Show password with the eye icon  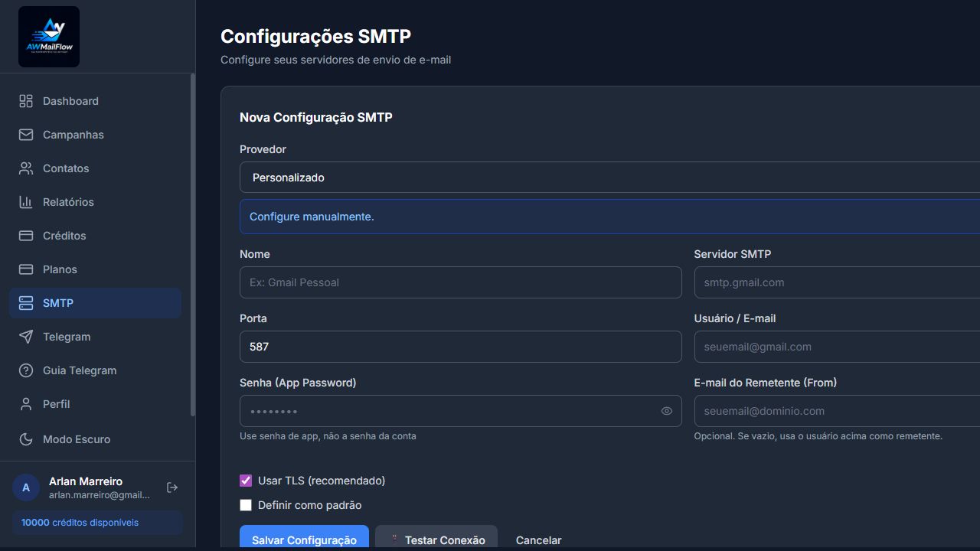pos(667,411)
